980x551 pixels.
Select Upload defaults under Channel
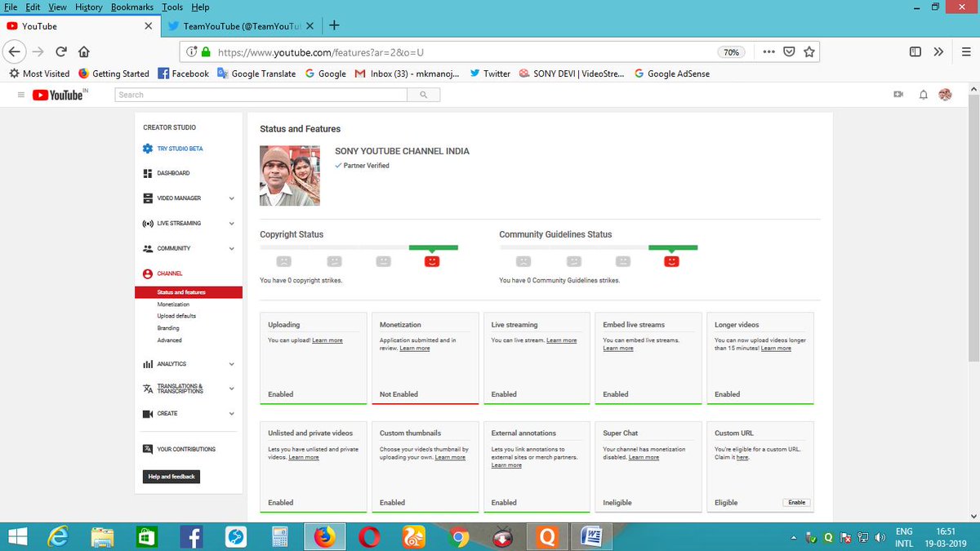(176, 316)
